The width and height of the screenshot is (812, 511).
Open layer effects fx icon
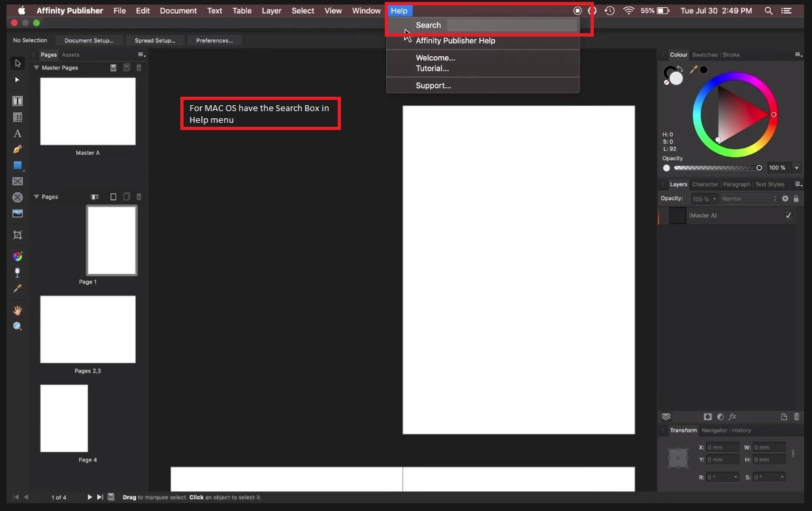[x=732, y=417]
